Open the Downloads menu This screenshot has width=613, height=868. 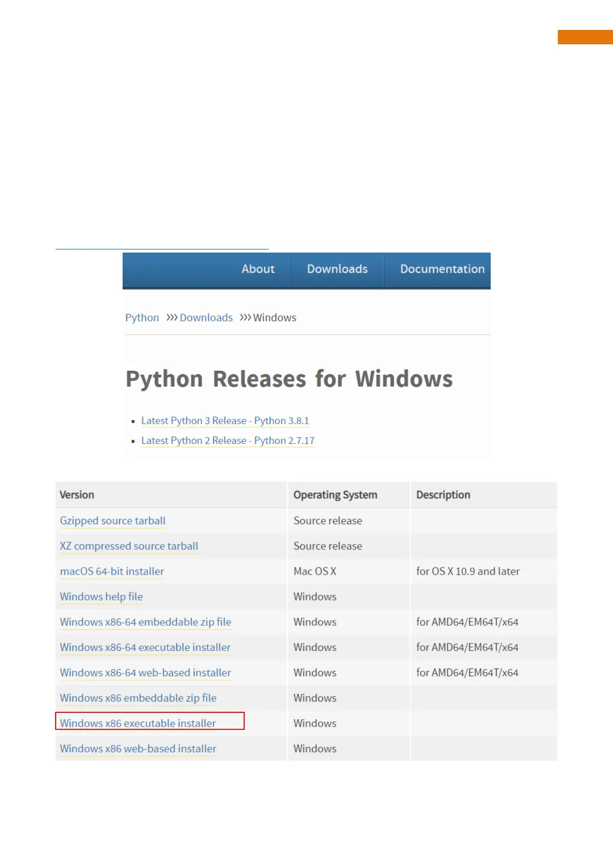(337, 269)
